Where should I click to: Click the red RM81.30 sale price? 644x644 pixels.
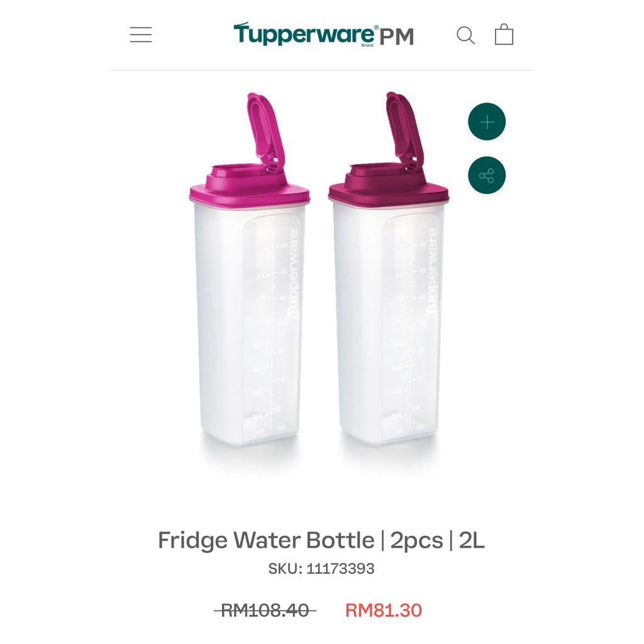384,610
